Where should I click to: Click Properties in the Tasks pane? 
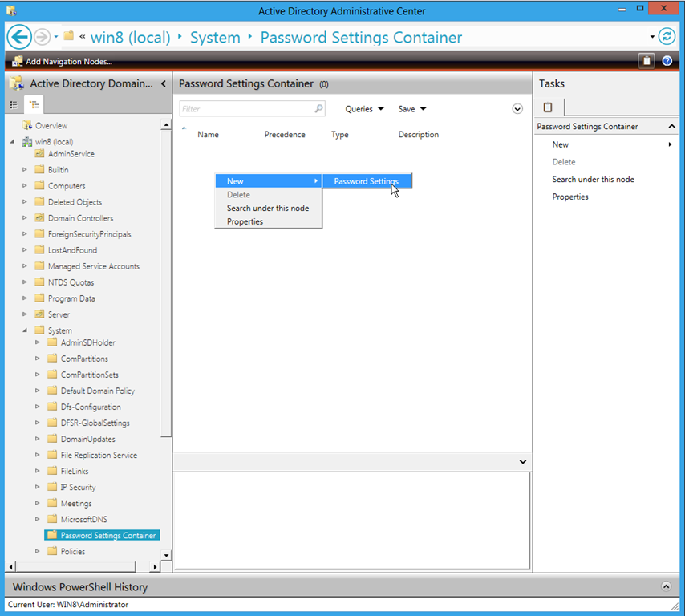(x=570, y=197)
